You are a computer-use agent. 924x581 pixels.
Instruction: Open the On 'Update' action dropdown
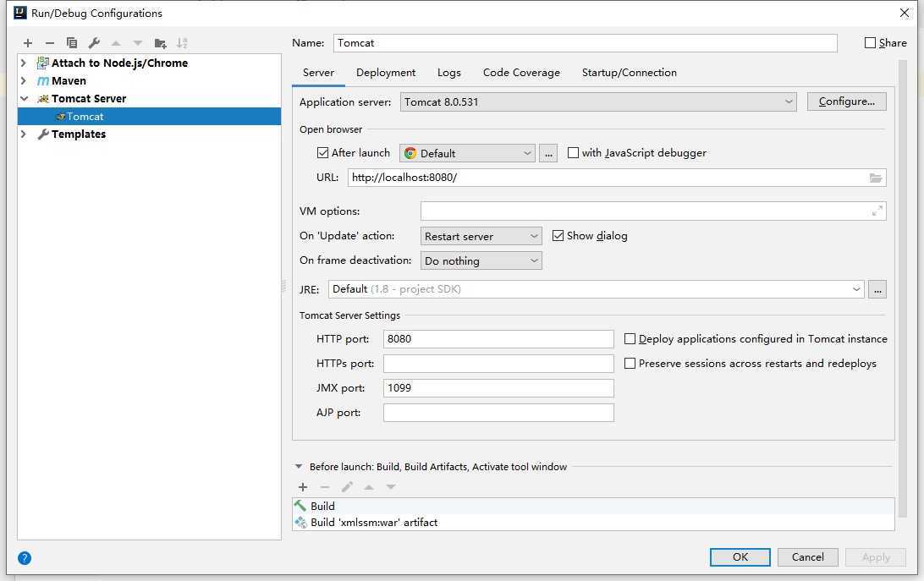tap(481, 236)
